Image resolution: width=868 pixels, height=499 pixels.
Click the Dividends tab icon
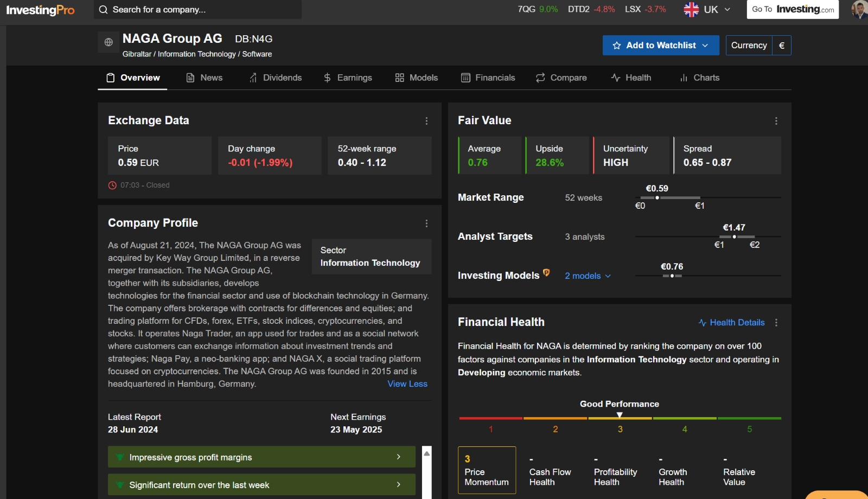point(253,78)
